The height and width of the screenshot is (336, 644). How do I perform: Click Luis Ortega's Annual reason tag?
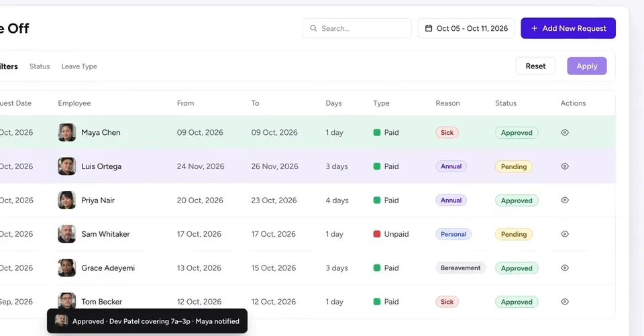451,166
